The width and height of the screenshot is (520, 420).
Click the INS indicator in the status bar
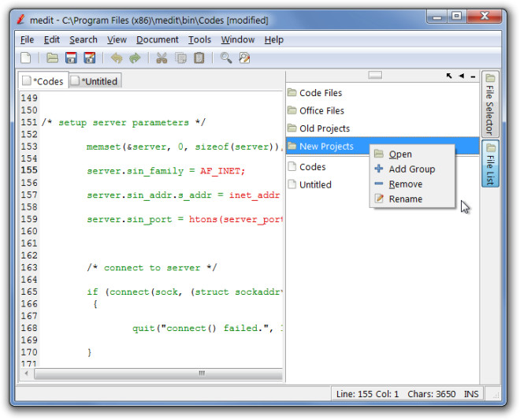pos(471,394)
